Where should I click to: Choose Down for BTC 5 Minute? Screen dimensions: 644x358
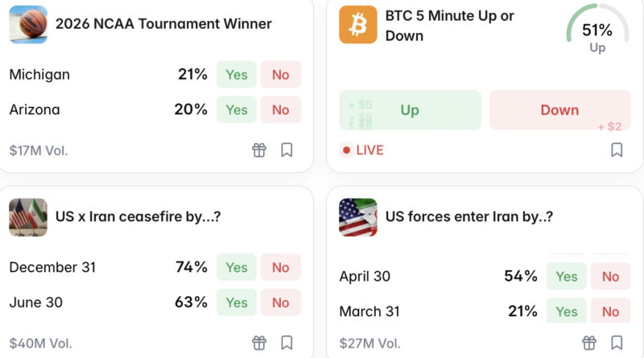pos(559,110)
